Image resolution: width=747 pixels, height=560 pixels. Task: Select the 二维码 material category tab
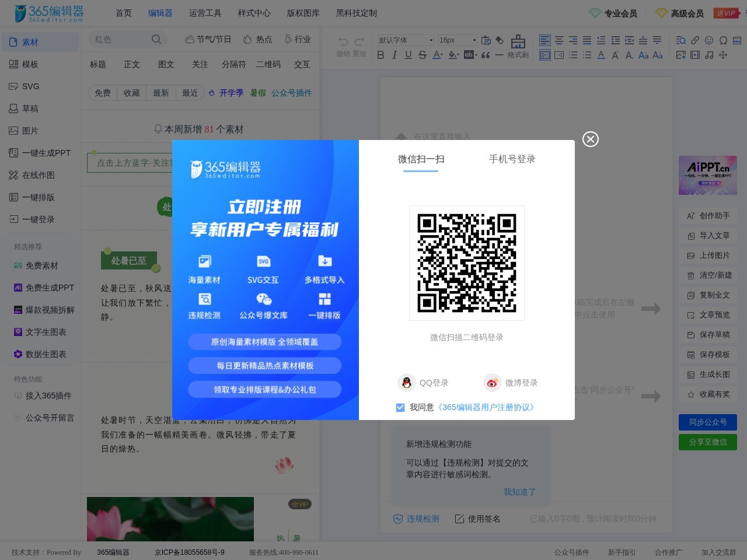[x=268, y=64]
